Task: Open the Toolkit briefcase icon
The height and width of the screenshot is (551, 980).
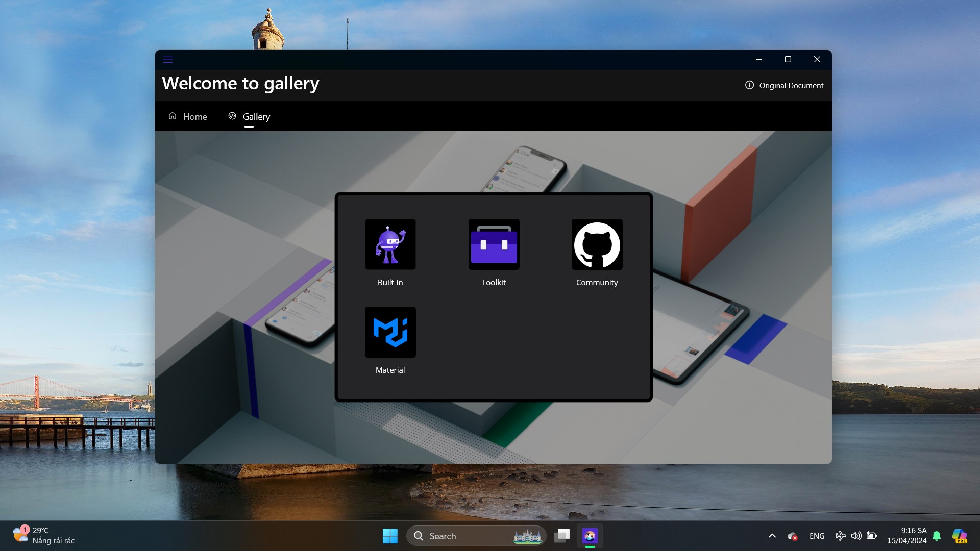Action: coord(494,244)
